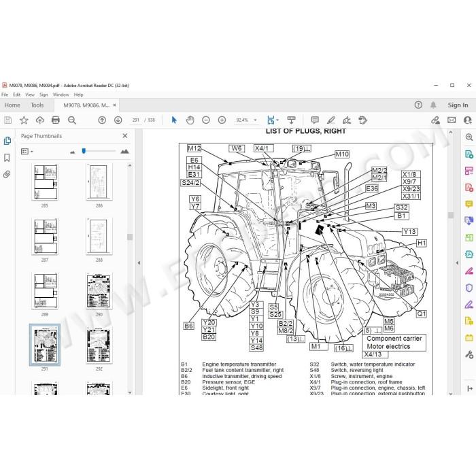This screenshot has height=476, width=476.
Task: Open the sign document pen tool
Action: (347, 120)
